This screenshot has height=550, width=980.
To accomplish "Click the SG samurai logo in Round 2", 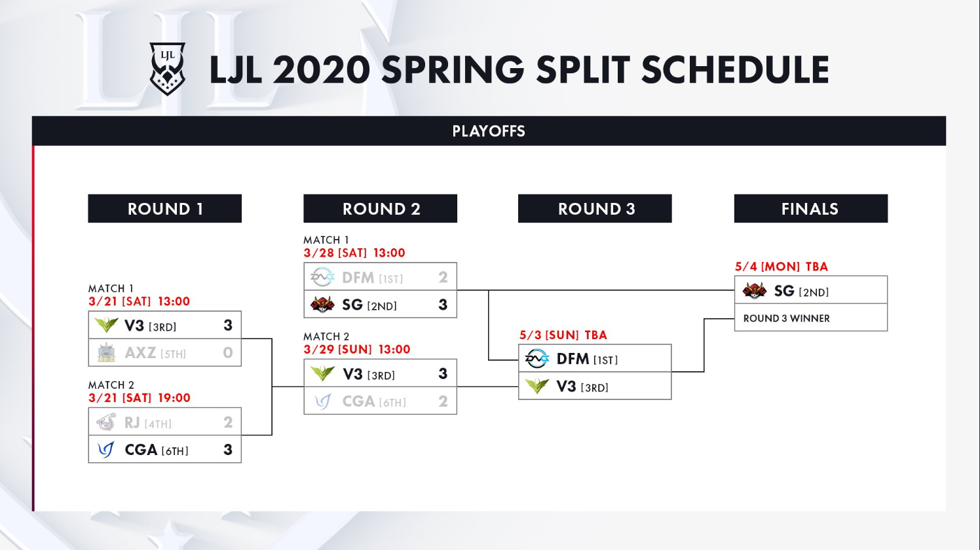I will coord(322,304).
